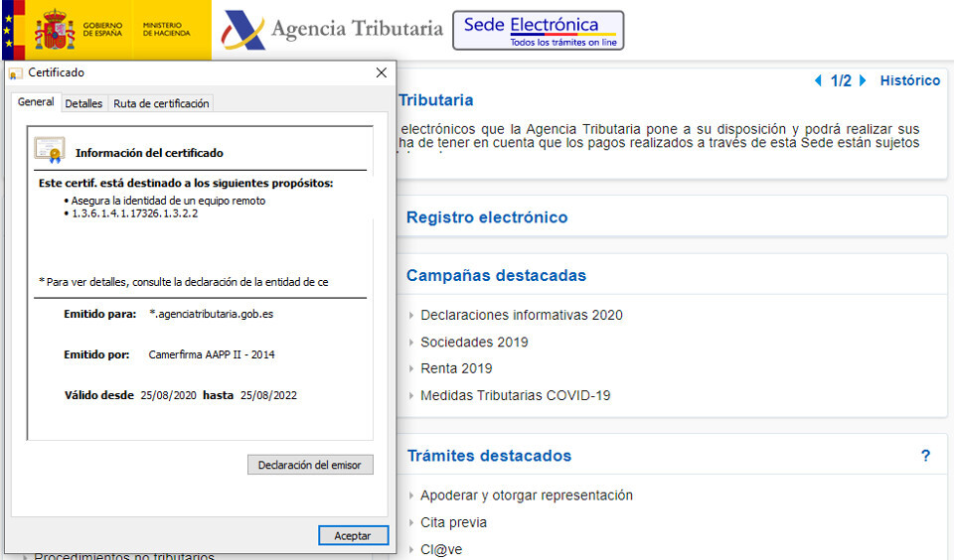Select Cita previa from Trámites destacados
The image size is (954, 560).
tap(453, 522)
